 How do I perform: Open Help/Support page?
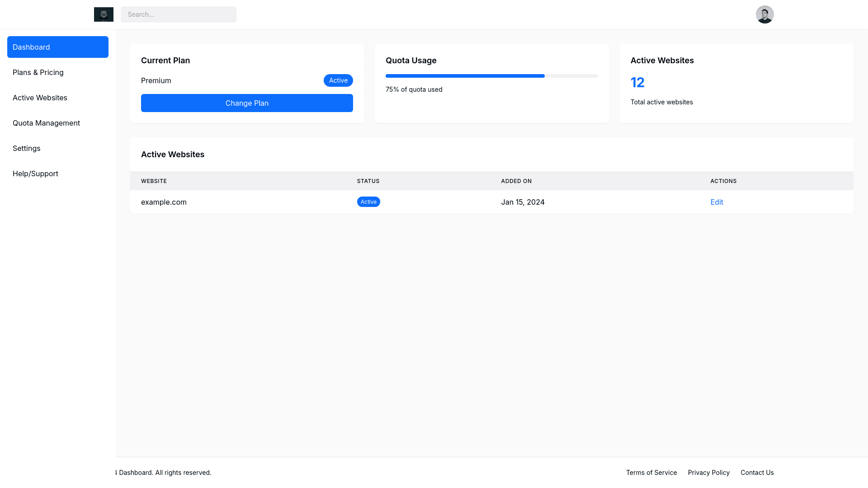coord(35,174)
